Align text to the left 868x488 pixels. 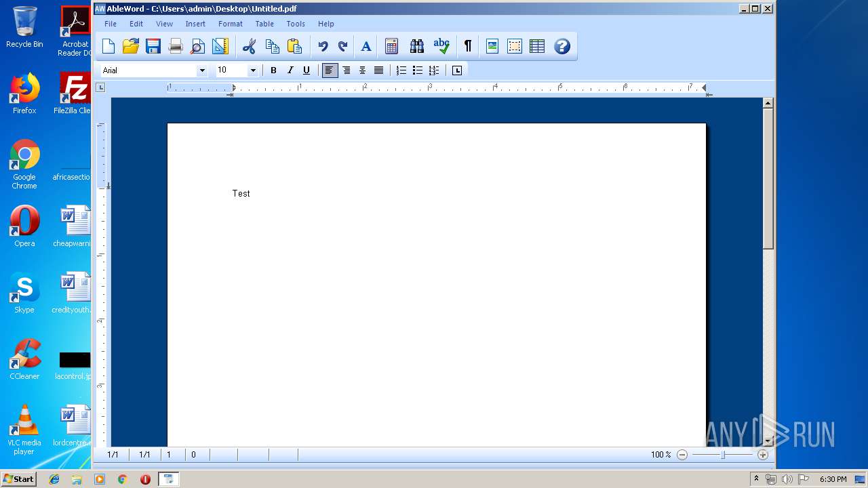[x=330, y=70]
